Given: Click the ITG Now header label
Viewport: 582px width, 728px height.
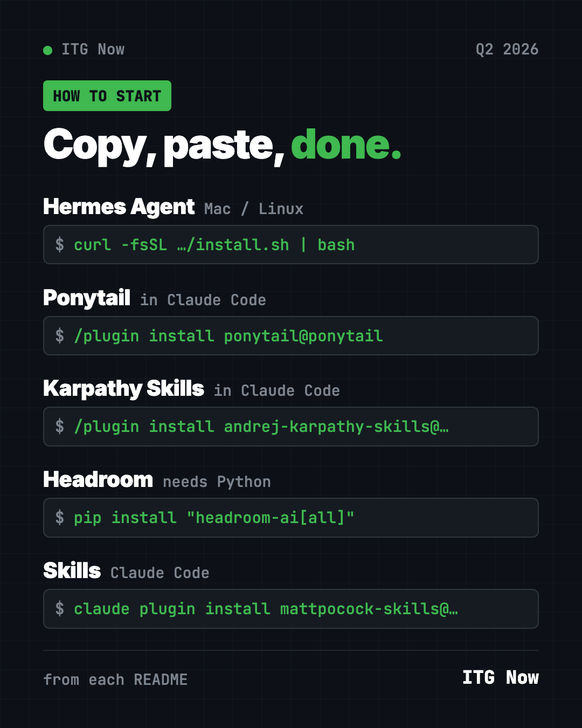Looking at the screenshot, I should coord(93,50).
